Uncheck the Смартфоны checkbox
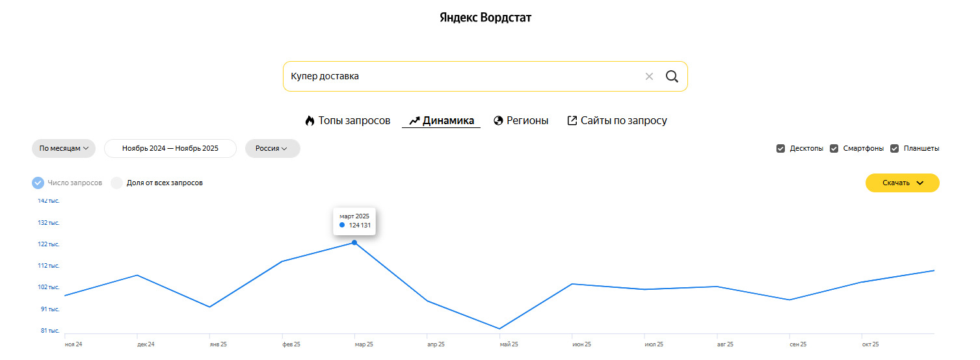This screenshot has height=360, width=980. [834, 149]
